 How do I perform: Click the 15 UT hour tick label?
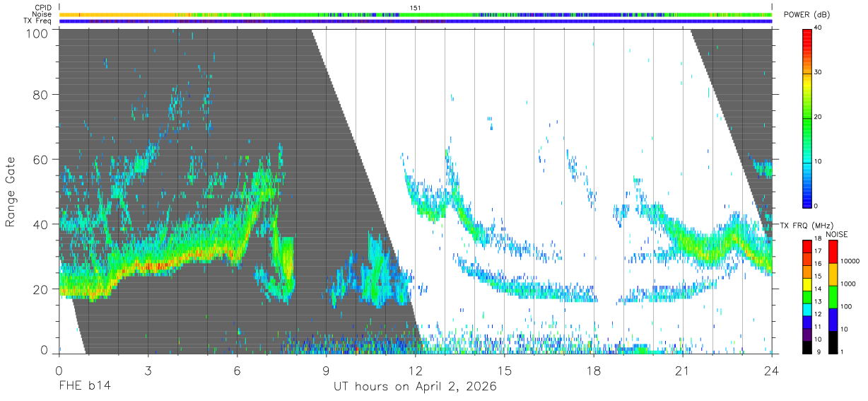click(505, 371)
